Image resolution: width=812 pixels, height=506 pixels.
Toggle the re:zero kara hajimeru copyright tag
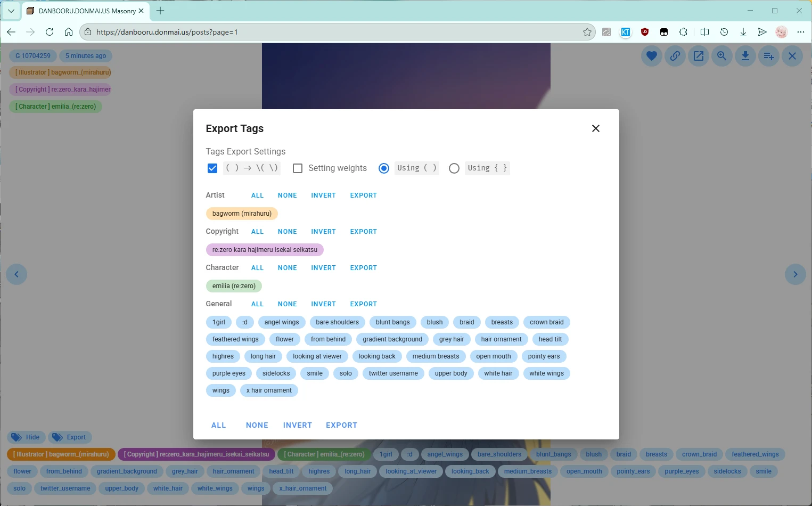pos(265,250)
